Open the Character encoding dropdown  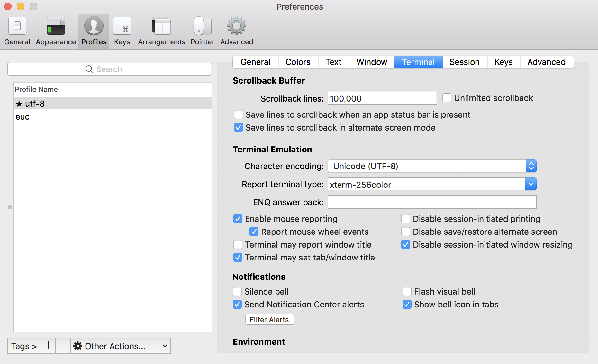pos(432,166)
